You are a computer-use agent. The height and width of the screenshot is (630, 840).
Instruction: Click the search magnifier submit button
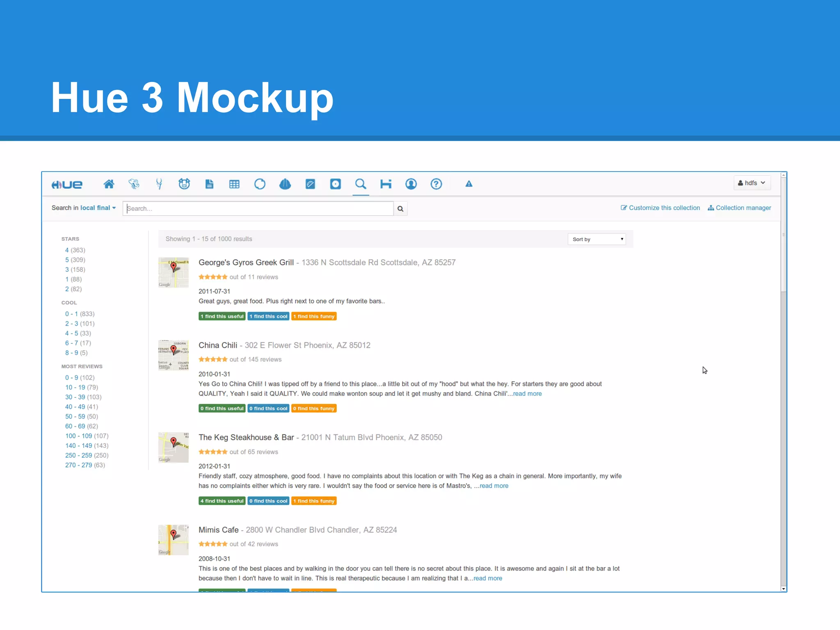[x=400, y=209]
